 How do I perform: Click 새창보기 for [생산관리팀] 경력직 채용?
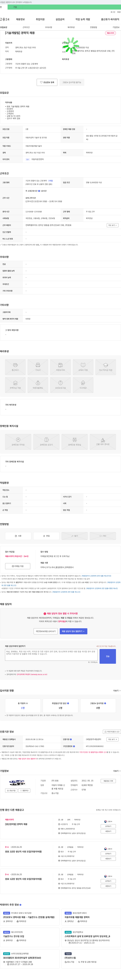[x=108, y=831]
